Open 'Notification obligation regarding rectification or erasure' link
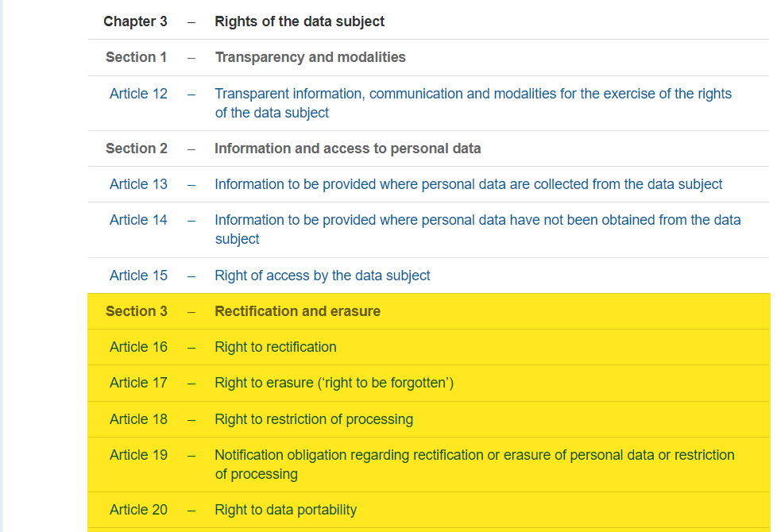The image size is (777, 532). coord(474,465)
